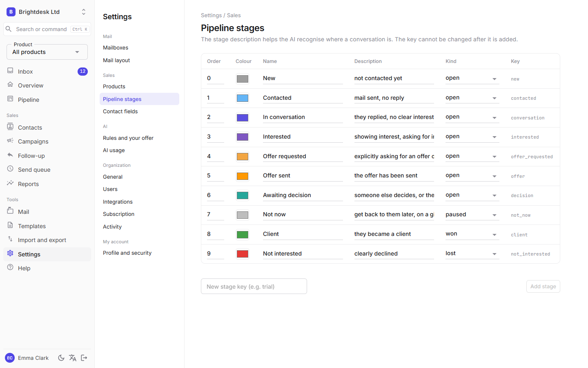Click the Pipeline stages page heading
This screenshot has height=368, width=588.
[x=233, y=28]
